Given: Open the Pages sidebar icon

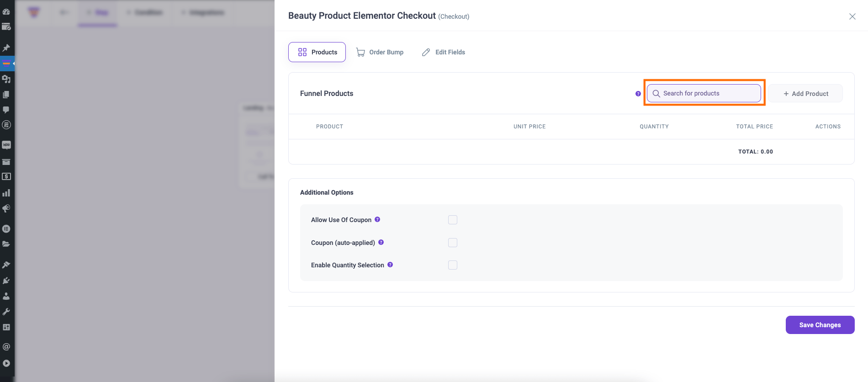Looking at the screenshot, I should (6, 94).
